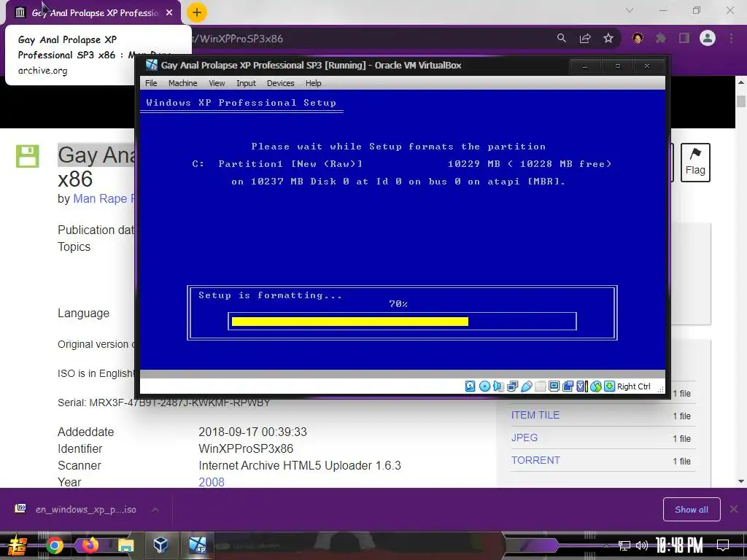The image size is (747, 560).
Task: Bookmark this page with the star icon
Action: pyautogui.click(x=608, y=38)
